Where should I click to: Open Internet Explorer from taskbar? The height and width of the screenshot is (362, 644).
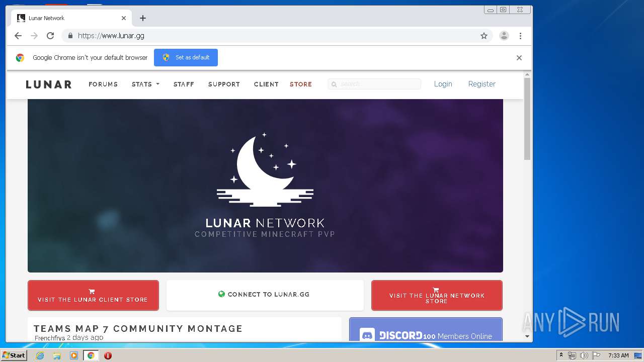point(40,355)
